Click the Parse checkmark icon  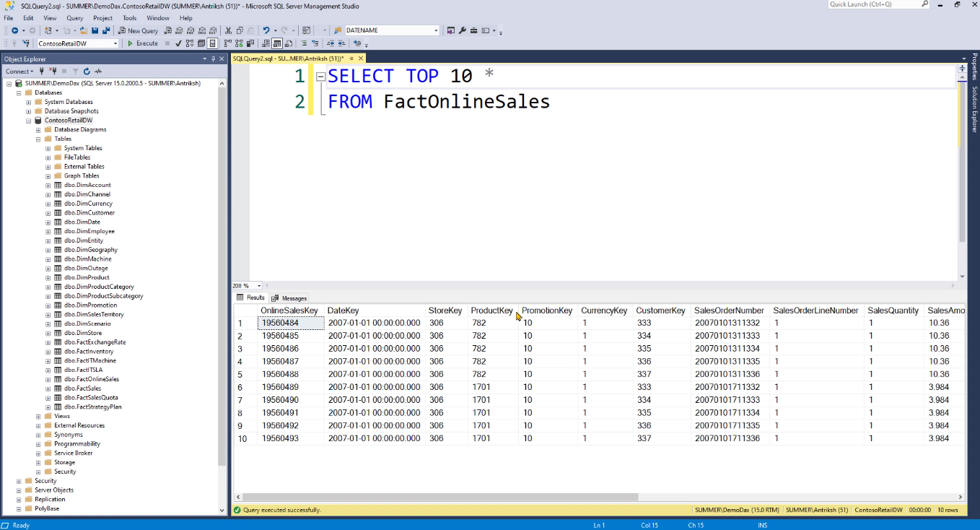click(x=178, y=43)
